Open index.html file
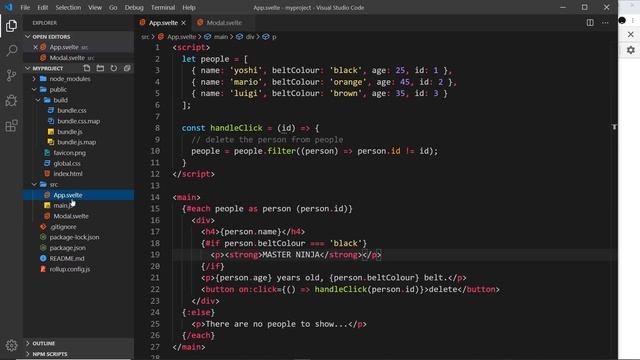Viewport: 640px width, 360px height. point(68,173)
